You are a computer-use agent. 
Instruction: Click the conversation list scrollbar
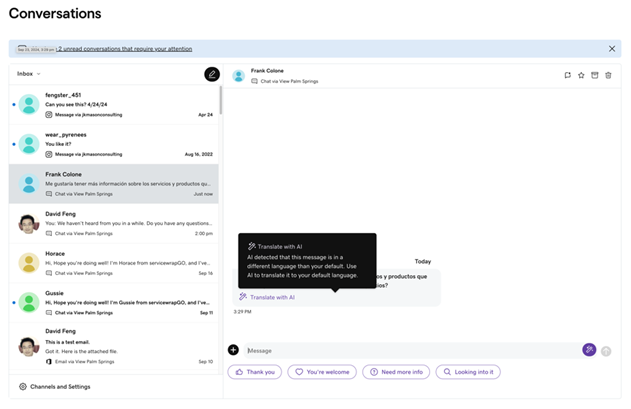(221, 100)
